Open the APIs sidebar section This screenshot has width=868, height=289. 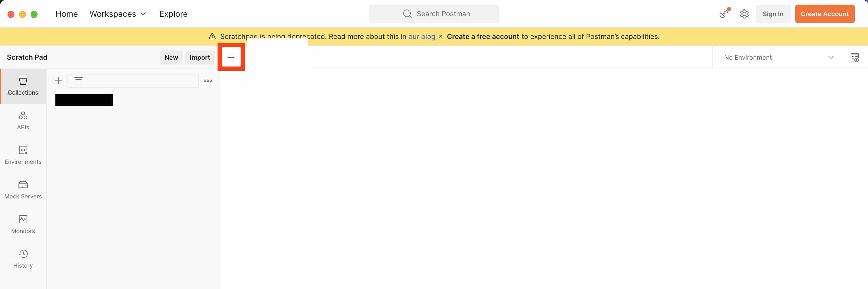[23, 121]
